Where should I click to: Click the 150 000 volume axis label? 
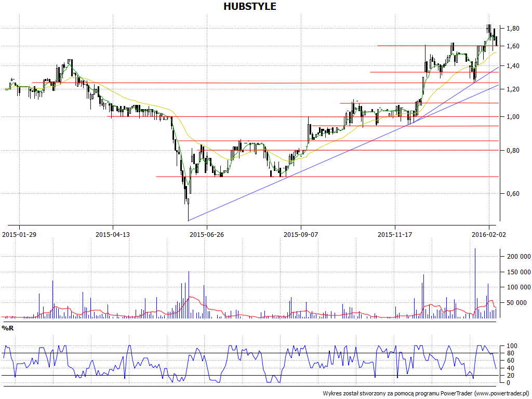pos(518,272)
